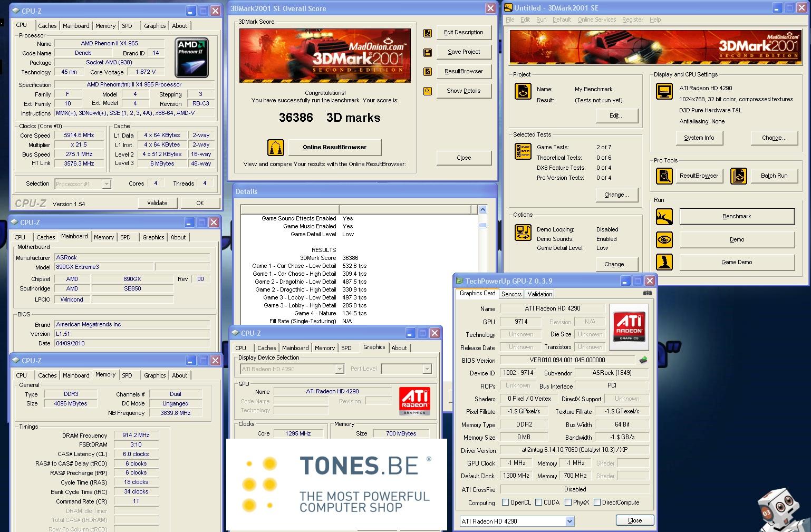This screenshot has width=811, height=532.
Task: Click the Game Demo joystick icon
Action: pos(664,262)
